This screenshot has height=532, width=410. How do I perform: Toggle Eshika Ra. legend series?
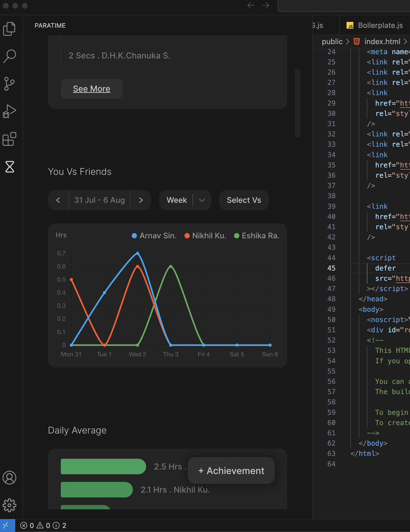(257, 235)
